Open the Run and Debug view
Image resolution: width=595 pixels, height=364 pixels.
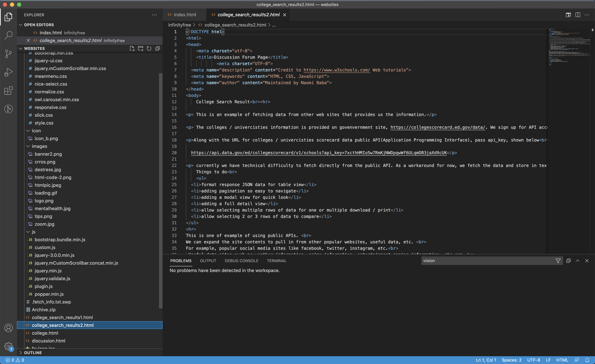(8, 72)
